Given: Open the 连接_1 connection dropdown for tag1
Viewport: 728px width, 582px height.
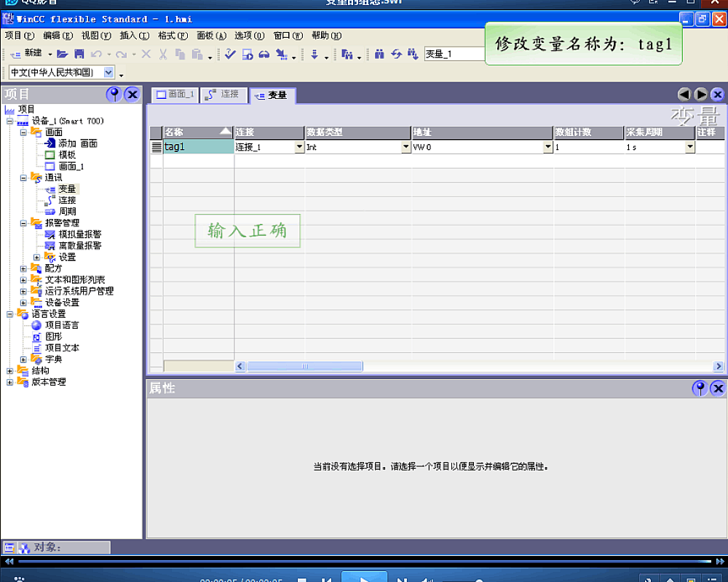Looking at the screenshot, I should (300, 146).
